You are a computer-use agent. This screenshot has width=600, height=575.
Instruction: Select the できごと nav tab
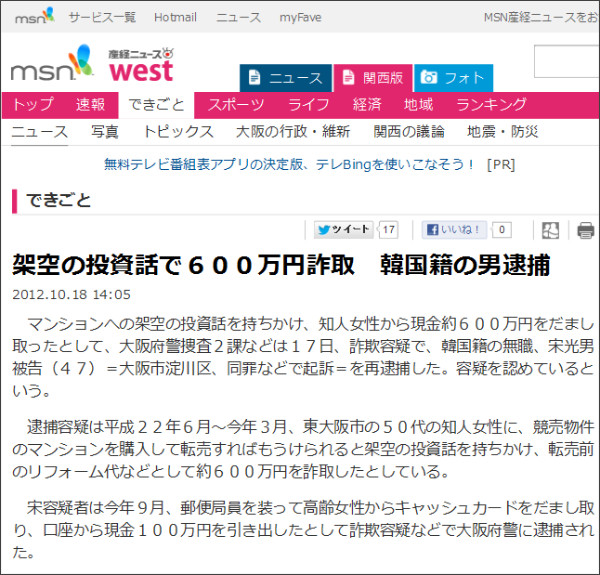(156, 105)
